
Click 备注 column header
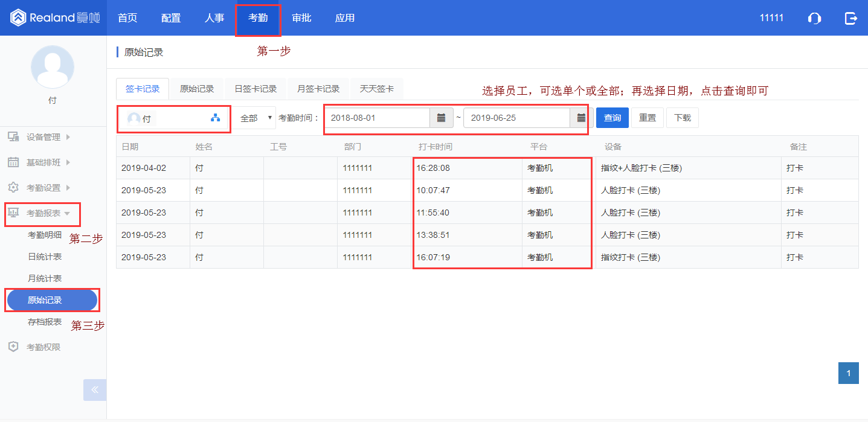pos(799,147)
